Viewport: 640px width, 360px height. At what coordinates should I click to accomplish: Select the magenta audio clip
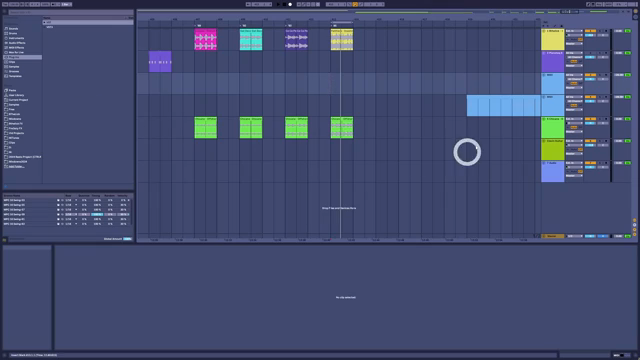206,40
